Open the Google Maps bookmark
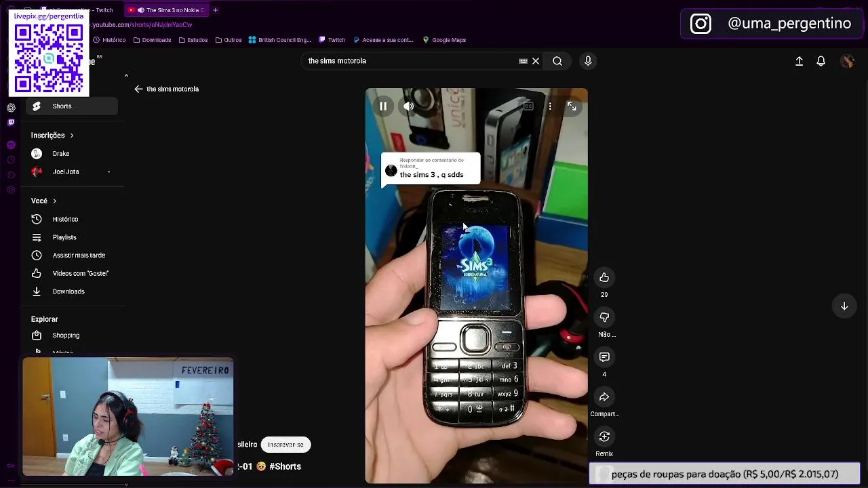Image resolution: width=868 pixels, height=488 pixels. tap(444, 40)
